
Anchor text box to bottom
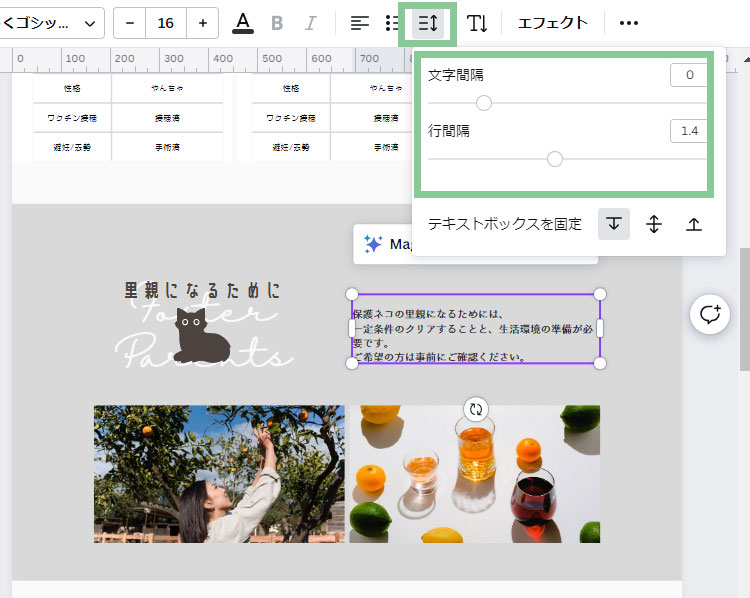[x=693, y=224]
